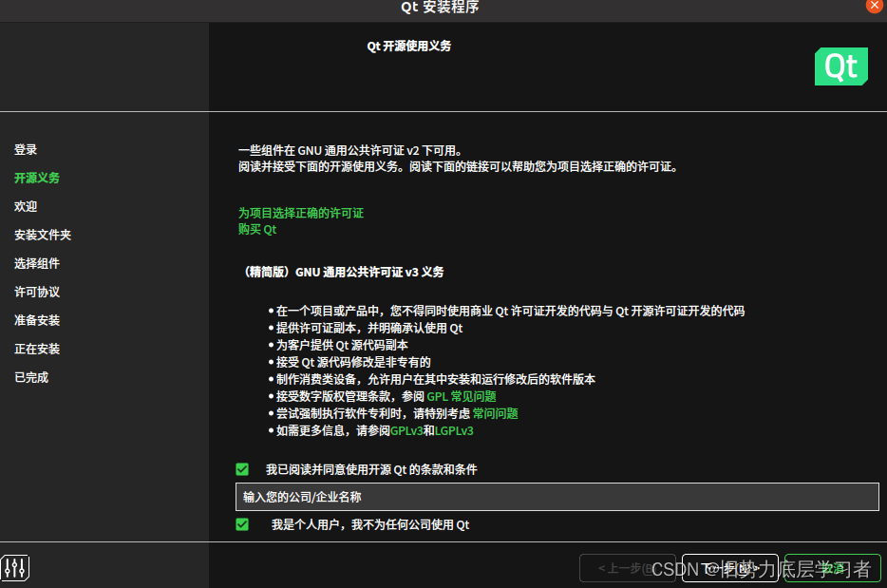
Task: Open the 为项目选择正确的许可证 link
Action: click(x=301, y=213)
